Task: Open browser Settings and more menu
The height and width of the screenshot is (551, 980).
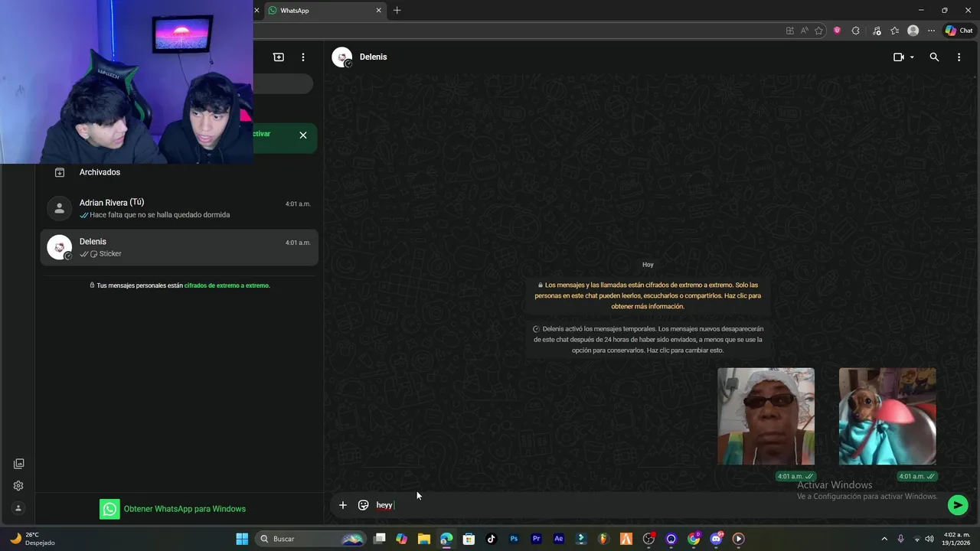Action: click(x=931, y=31)
